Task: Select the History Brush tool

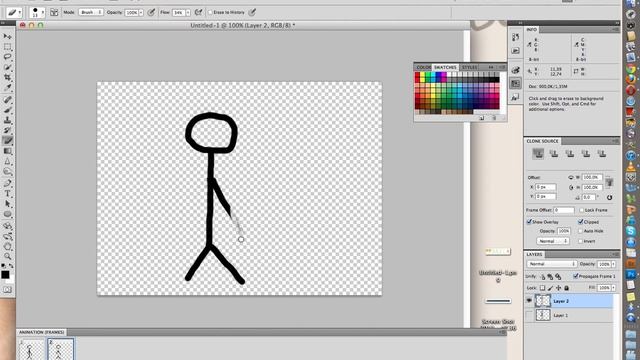Action: [7, 131]
